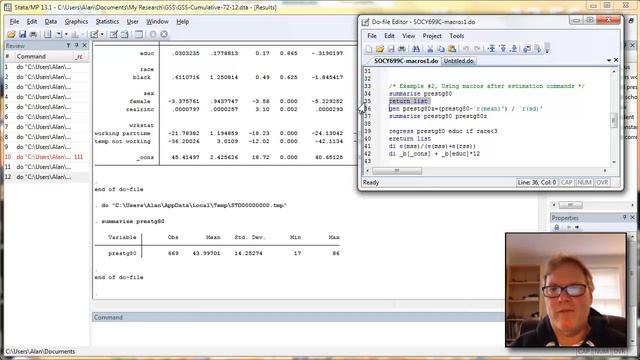The width and height of the screenshot is (640, 360).
Task: Open tab list dropdown in Do-file Editor
Action: coord(609,60)
